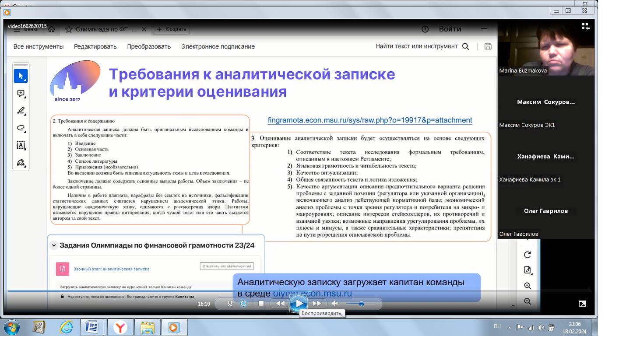633x364 pixels.
Task: Click the video seek progress bar
Action: 299,291
